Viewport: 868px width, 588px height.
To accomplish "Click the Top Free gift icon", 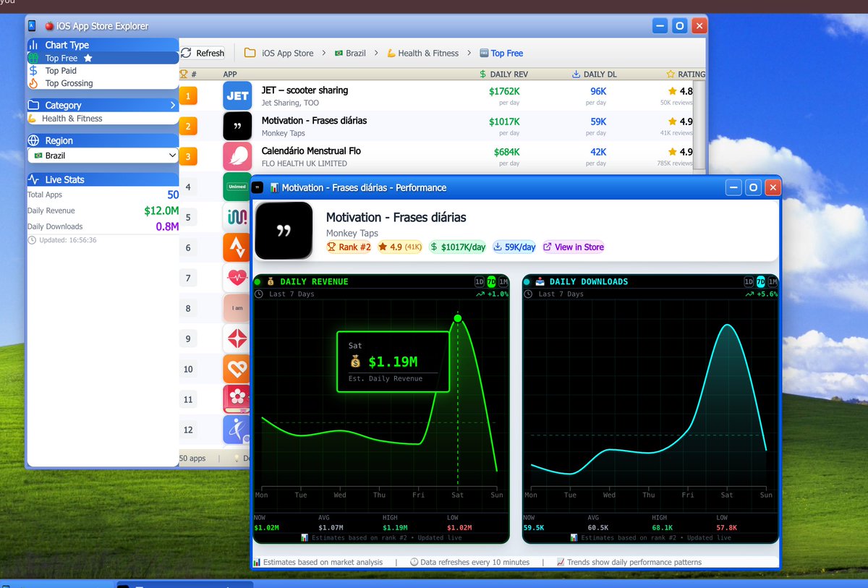I will [x=33, y=58].
